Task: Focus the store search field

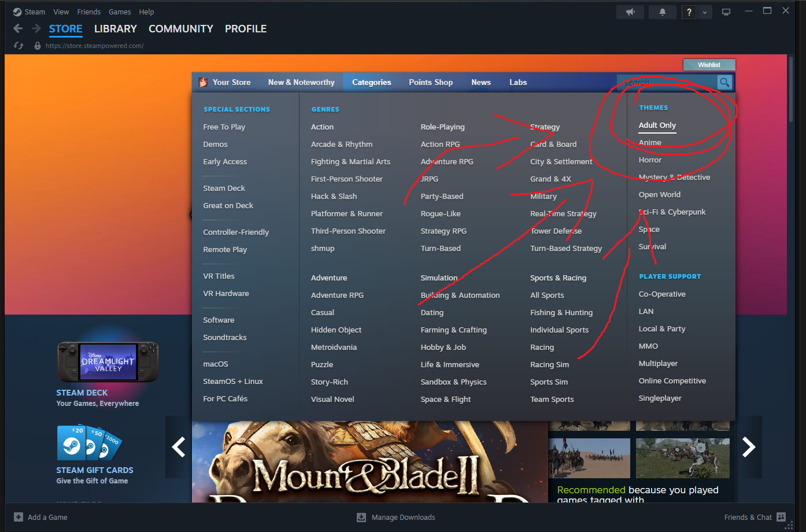Action: point(667,82)
